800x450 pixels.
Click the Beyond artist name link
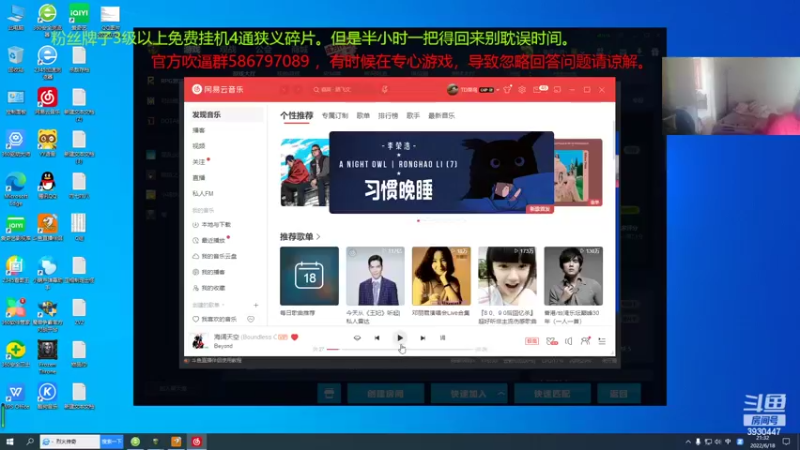pos(223,346)
